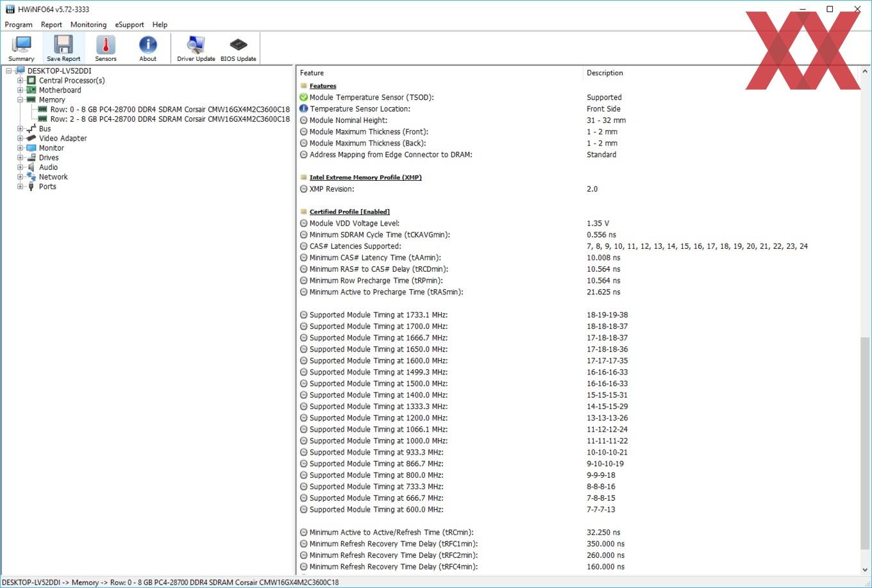Click the Central Processor(s) chip icon
This screenshot has height=588, width=872.
click(x=31, y=81)
